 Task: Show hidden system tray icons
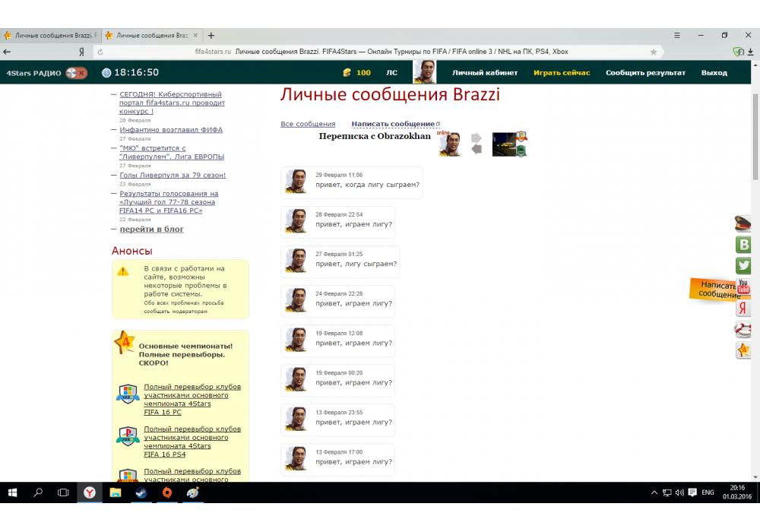[654, 492]
